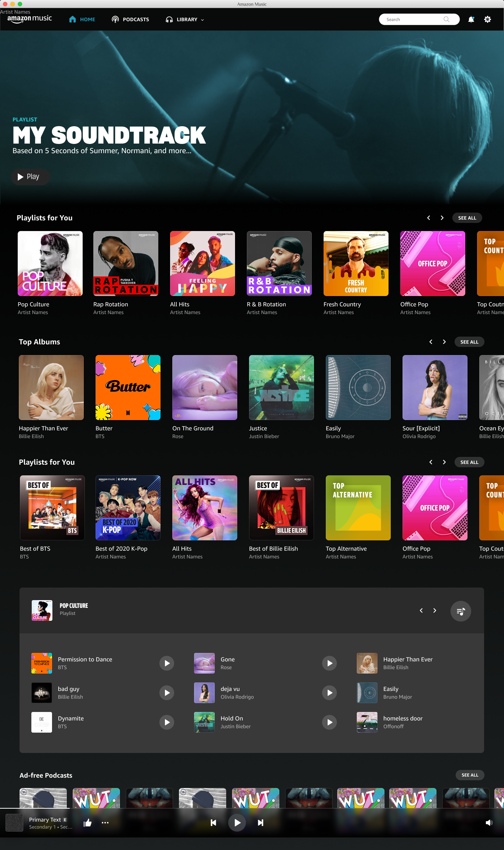Click the Amazon Music logo
504x850 pixels.
coord(30,19)
